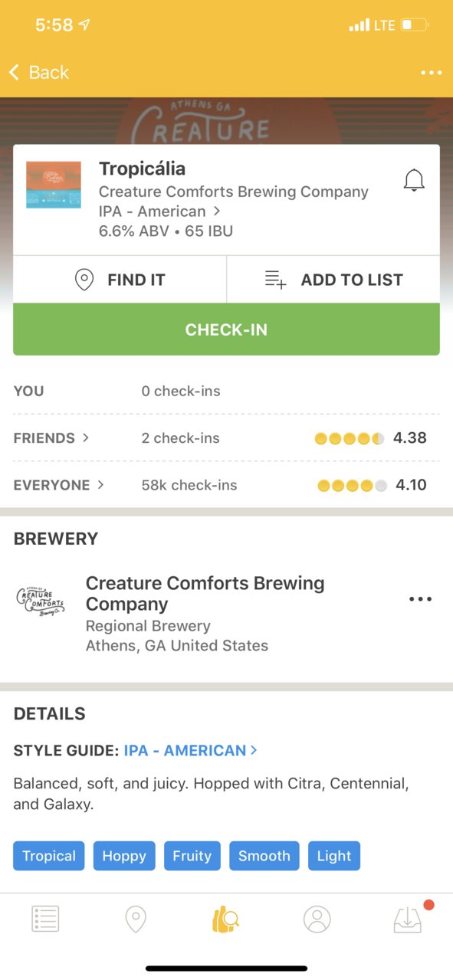Tap the Creature Comforts brewery logo

41,600
